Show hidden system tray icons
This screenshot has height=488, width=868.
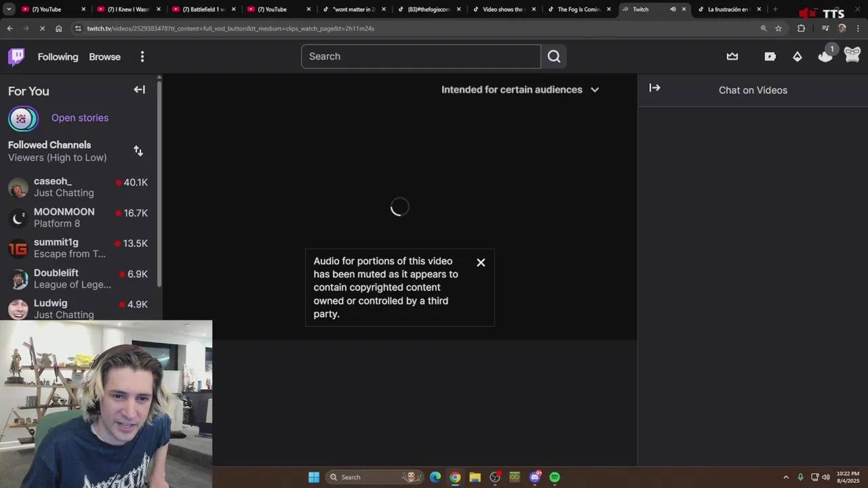(x=786, y=477)
